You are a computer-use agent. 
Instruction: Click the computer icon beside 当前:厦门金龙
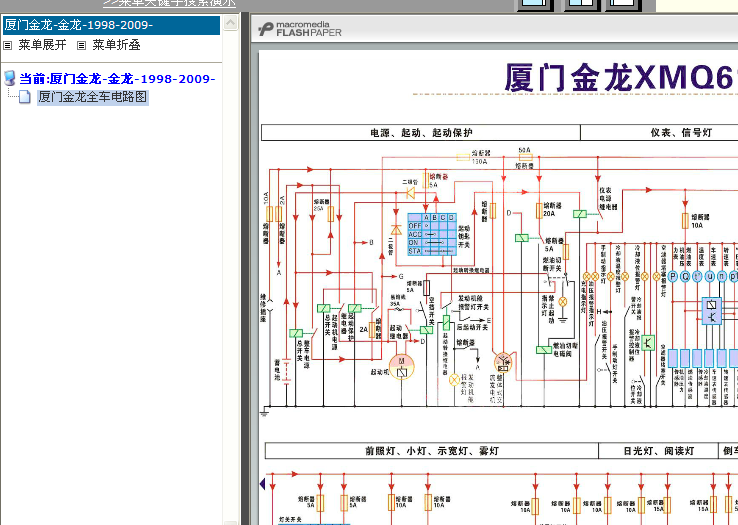pos(9,78)
